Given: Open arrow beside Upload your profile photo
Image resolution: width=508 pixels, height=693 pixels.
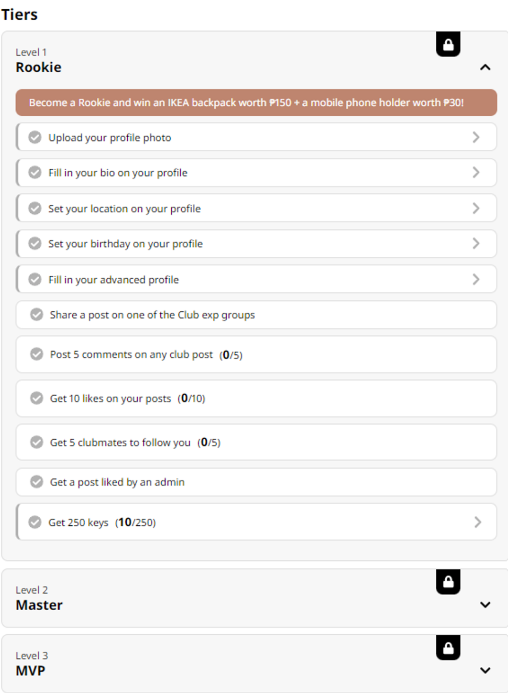Looking at the screenshot, I should [x=476, y=137].
